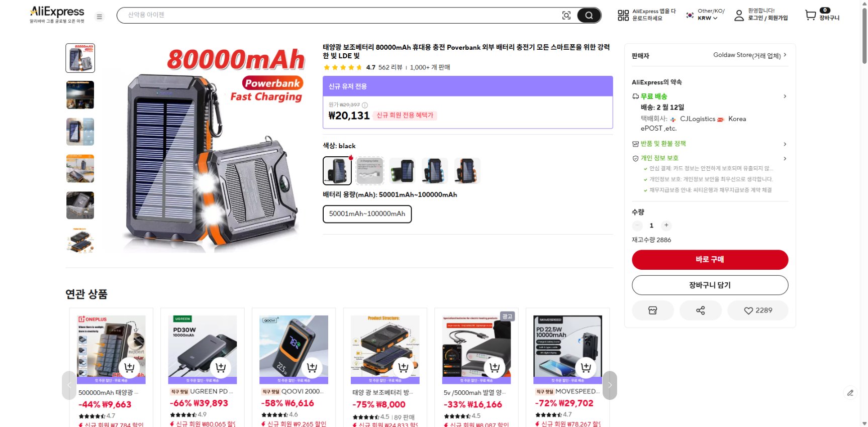Increase quantity with the plus button
Image resolution: width=868 pixels, height=427 pixels.
(666, 226)
